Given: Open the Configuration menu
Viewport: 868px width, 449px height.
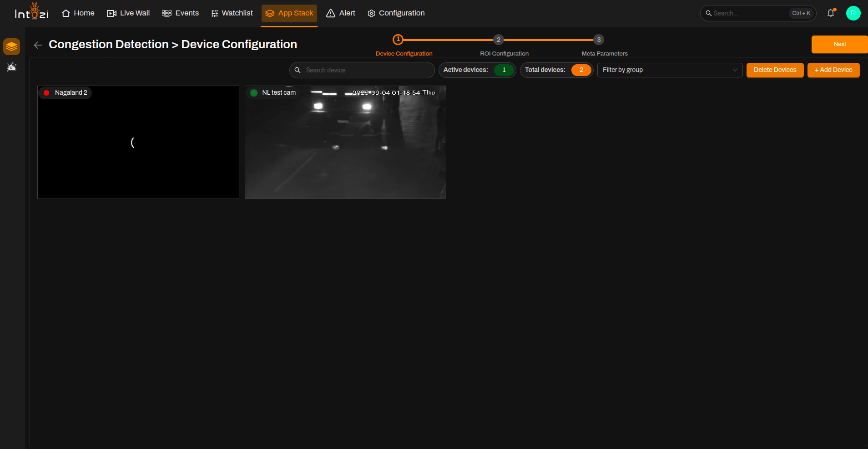Looking at the screenshot, I should [x=396, y=13].
